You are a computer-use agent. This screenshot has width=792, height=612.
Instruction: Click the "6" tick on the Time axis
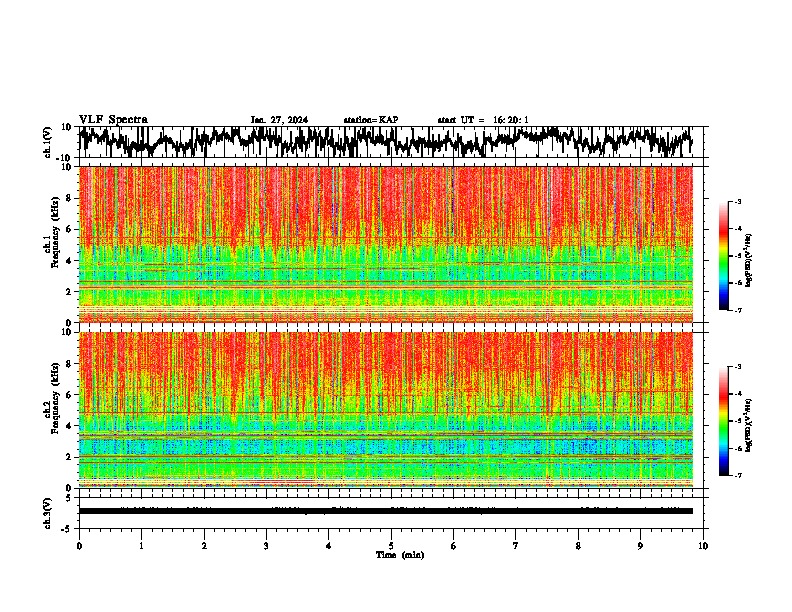tap(454, 546)
